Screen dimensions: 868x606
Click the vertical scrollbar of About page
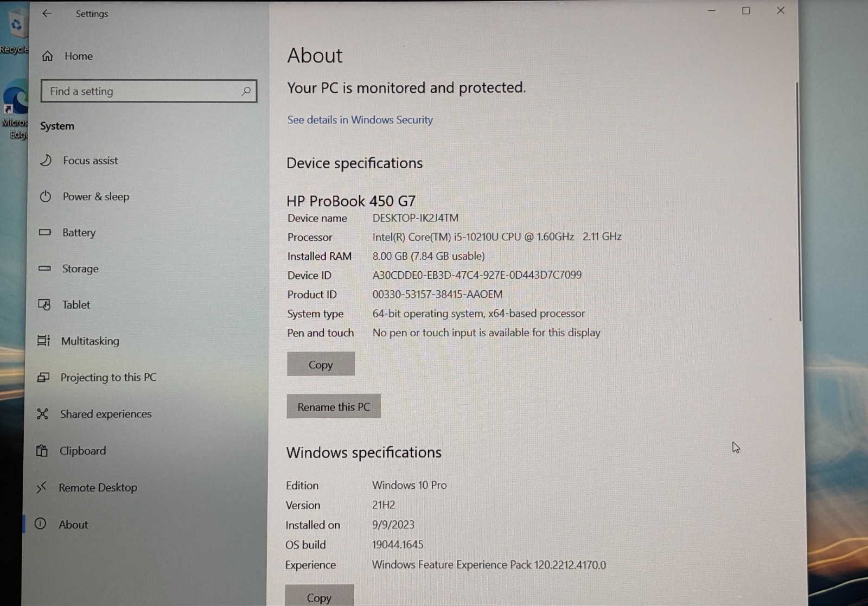[798, 201]
